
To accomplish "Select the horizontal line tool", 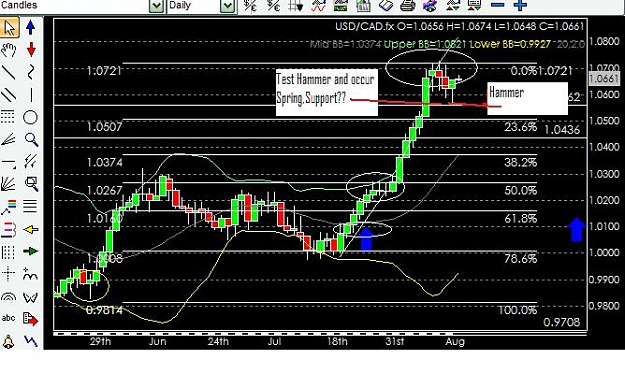I will coord(8,163).
